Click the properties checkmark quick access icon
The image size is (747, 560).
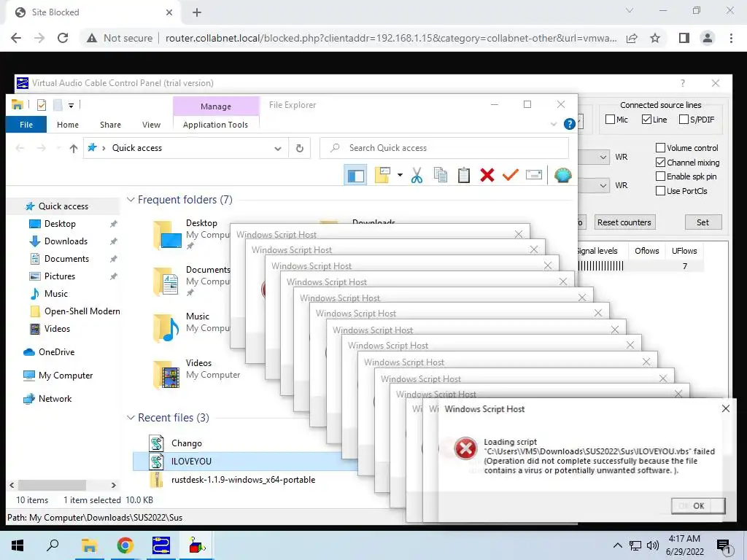point(42,105)
